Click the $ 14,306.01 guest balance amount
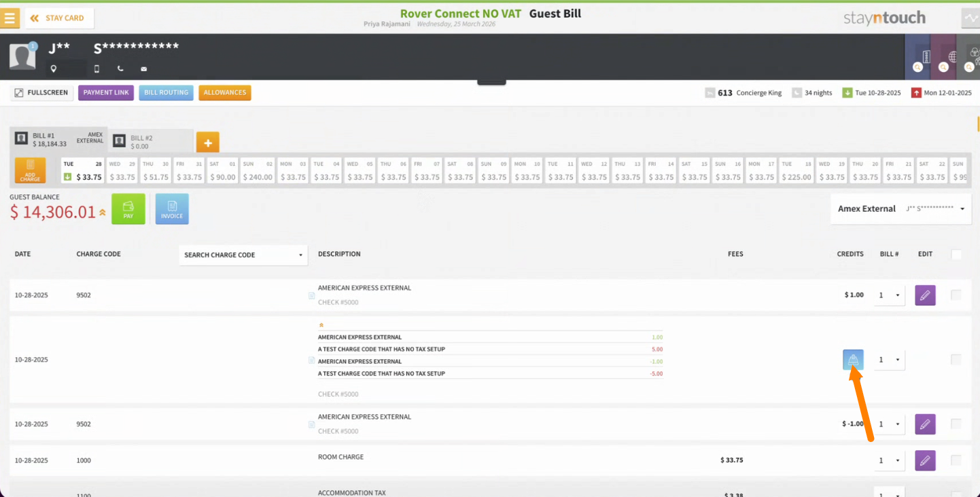This screenshot has width=980, height=497. pyautogui.click(x=53, y=213)
